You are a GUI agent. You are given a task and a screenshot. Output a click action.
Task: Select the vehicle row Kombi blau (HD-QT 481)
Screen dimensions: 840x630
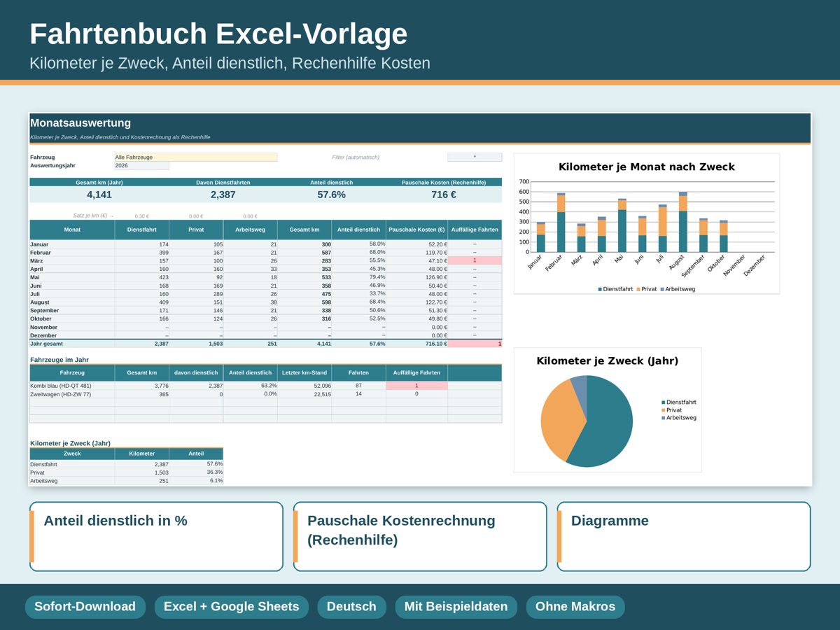266,386
